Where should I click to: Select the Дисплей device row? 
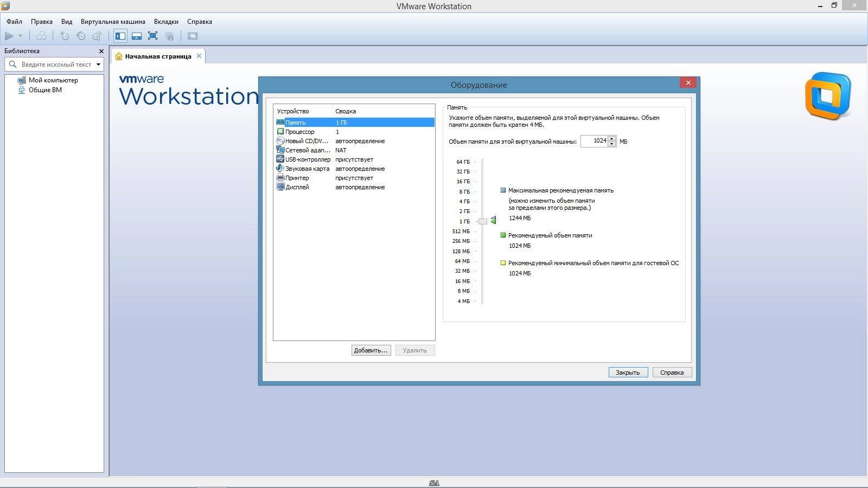(355, 187)
